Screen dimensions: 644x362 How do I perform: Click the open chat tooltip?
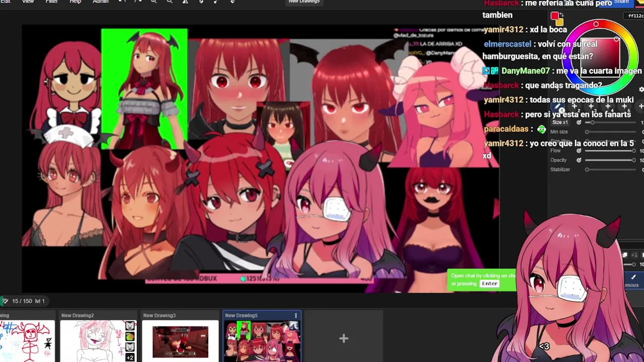482,280
